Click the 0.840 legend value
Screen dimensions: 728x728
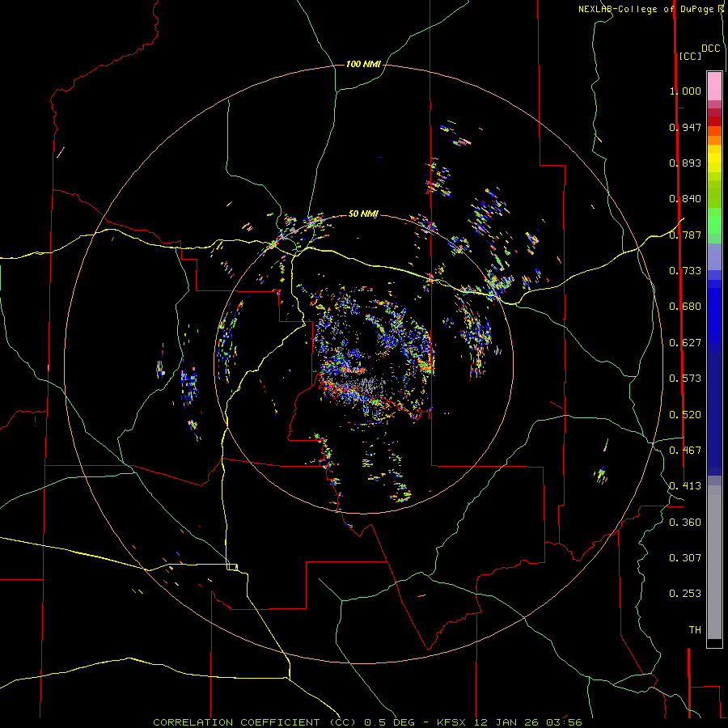click(685, 199)
